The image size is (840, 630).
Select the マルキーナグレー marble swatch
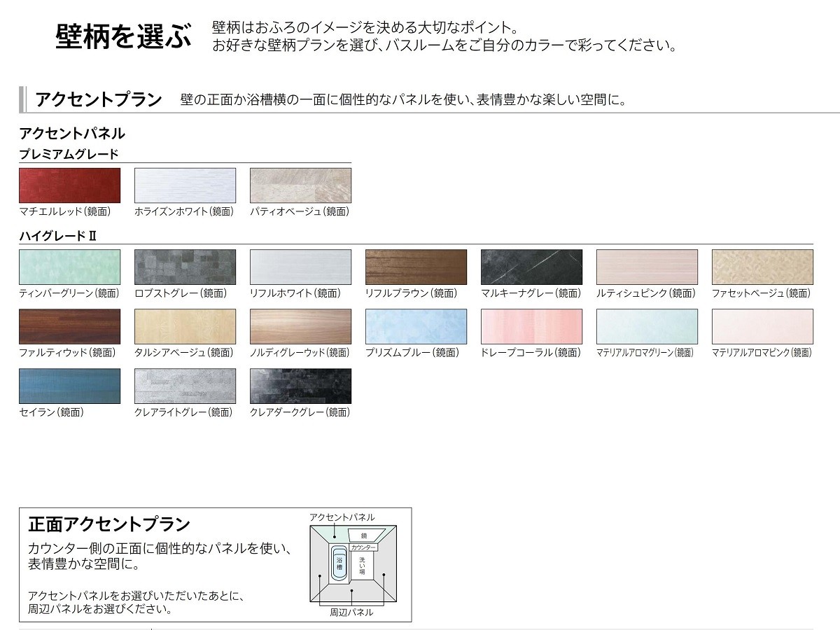531,267
